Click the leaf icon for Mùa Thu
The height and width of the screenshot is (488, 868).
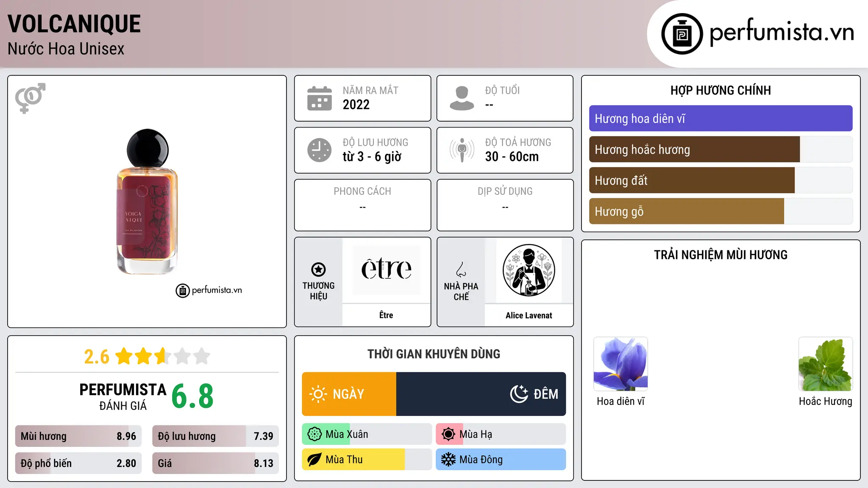coord(314,460)
